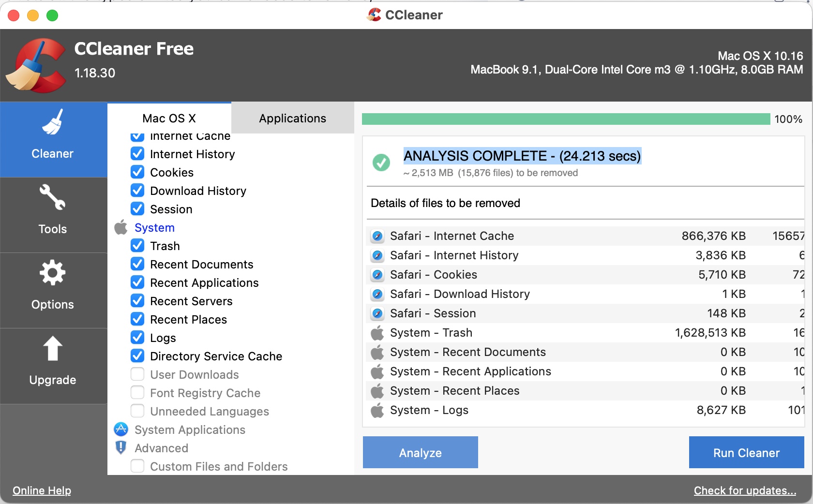Switch to the Applications tab
The width and height of the screenshot is (813, 504).
(x=293, y=118)
